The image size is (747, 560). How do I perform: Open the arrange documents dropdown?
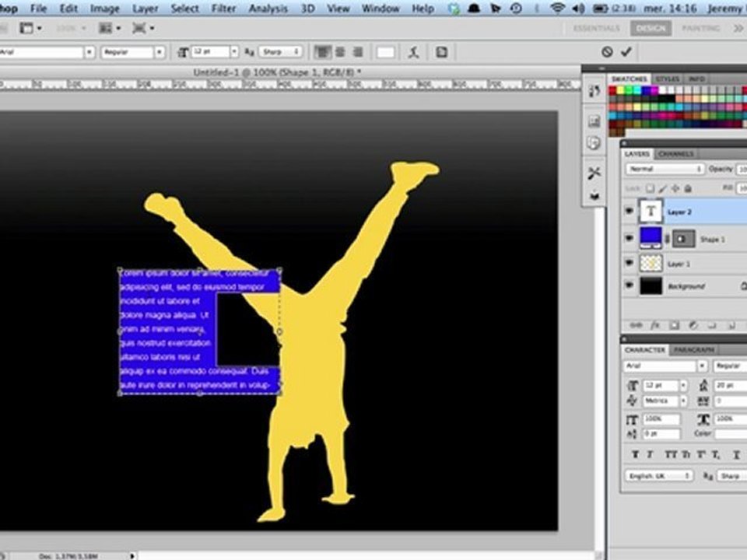[x=110, y=29]
